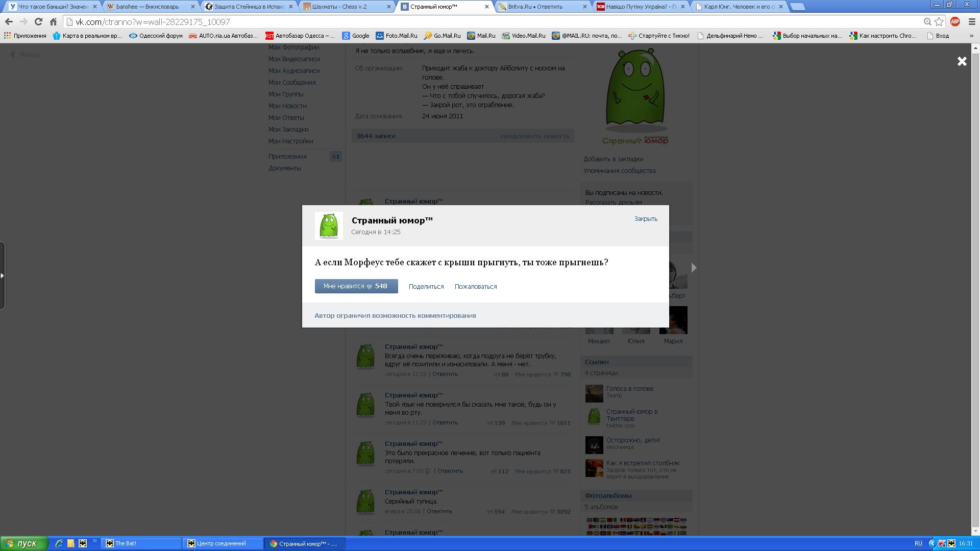The width and height of the screenshot is (980, 551).
Task: Click the bookmark star icon in address bar
Action: coord(939,22)
